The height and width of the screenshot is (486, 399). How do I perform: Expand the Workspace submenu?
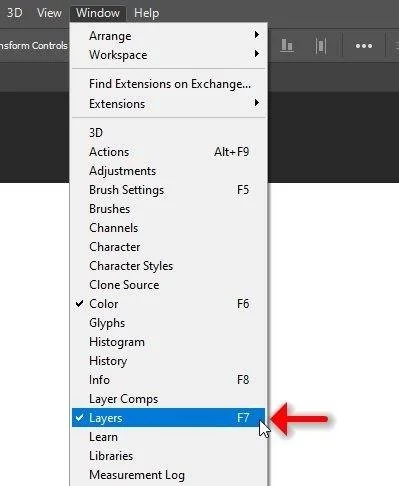(x=168, y=54)
